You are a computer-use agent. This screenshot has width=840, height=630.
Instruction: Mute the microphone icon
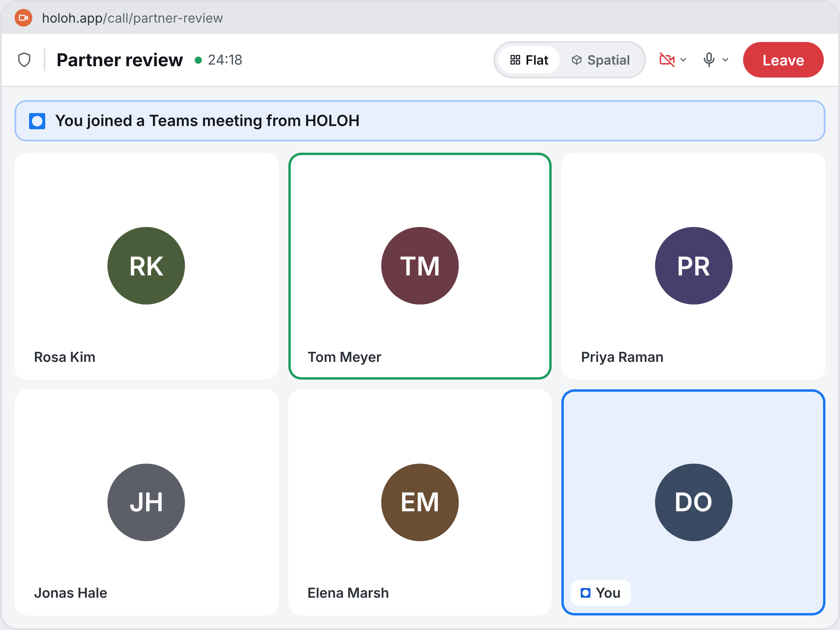point(709,60)
